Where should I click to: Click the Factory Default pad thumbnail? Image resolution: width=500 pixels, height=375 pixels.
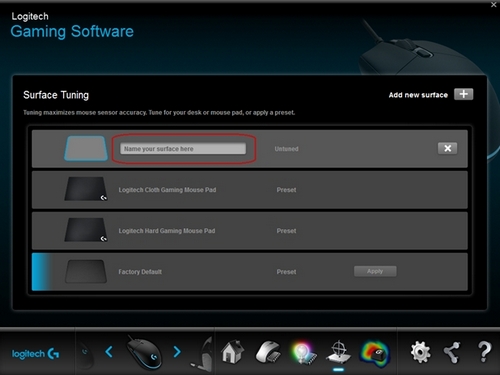click(86, 271)
